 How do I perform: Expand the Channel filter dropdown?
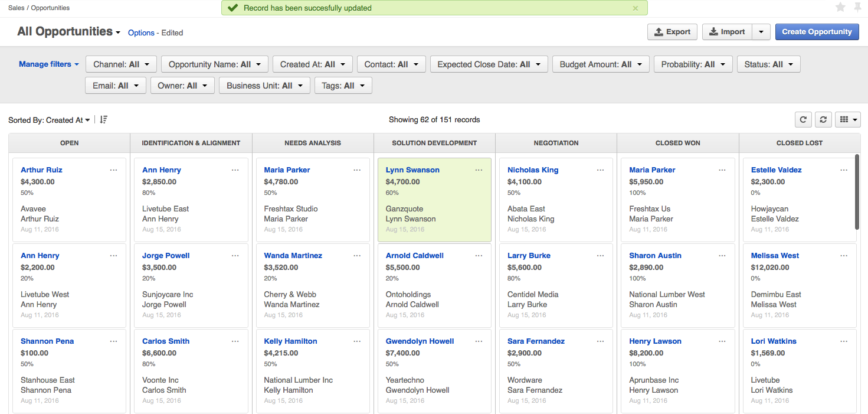(x=122, y=64)
